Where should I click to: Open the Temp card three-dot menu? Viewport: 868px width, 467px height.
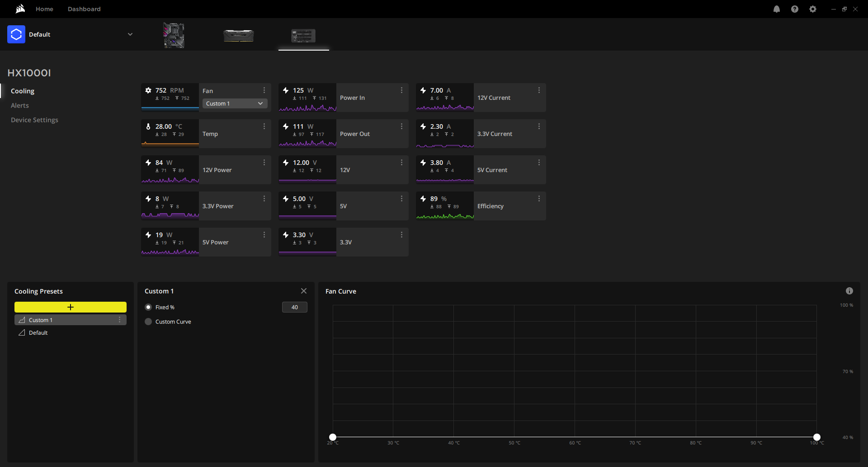pyautogui.click(x=264, y=126)
